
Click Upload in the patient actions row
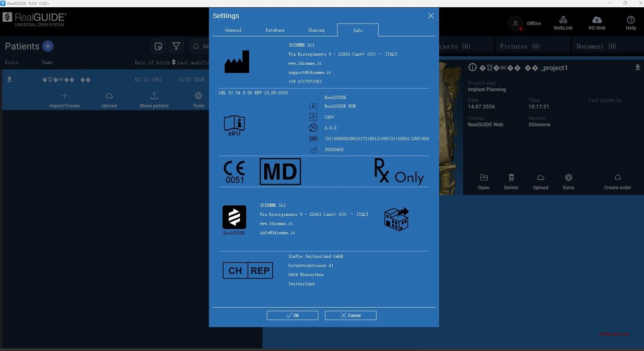109,100
